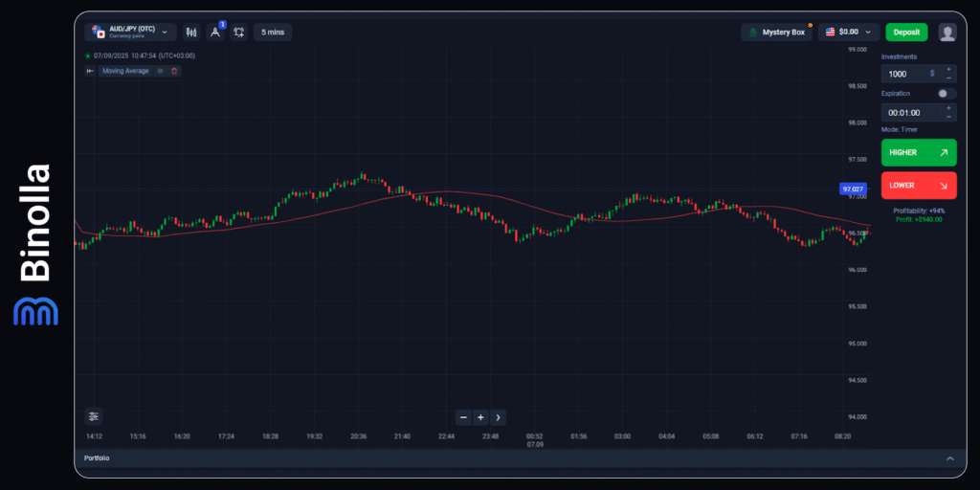
Task: Click the price alert bell icon
Action: (238, 32)
